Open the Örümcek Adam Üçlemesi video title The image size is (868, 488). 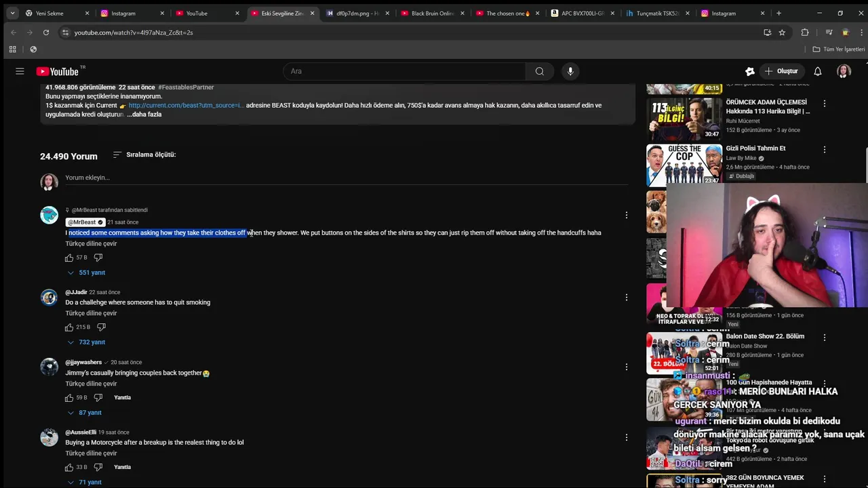pyautogui.click(x=768, y=106)
